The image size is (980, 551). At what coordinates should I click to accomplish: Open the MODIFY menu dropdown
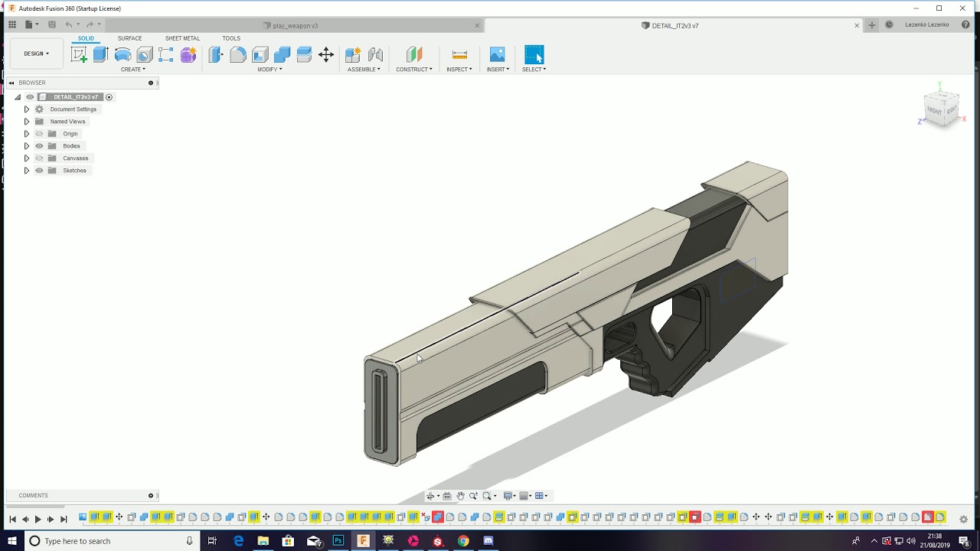(x=269, y=70)
